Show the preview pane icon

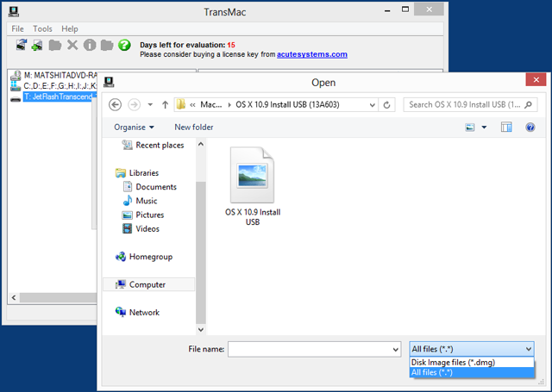click(506, 128)
